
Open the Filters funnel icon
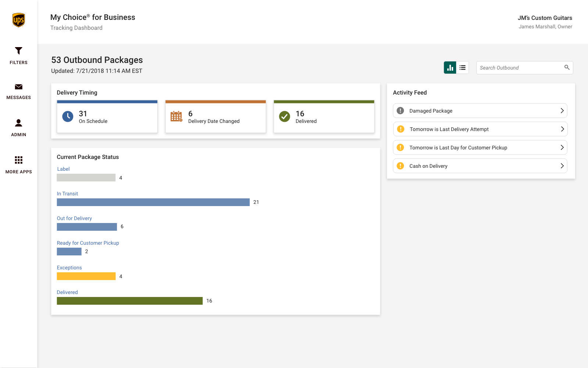click(18, 51)
